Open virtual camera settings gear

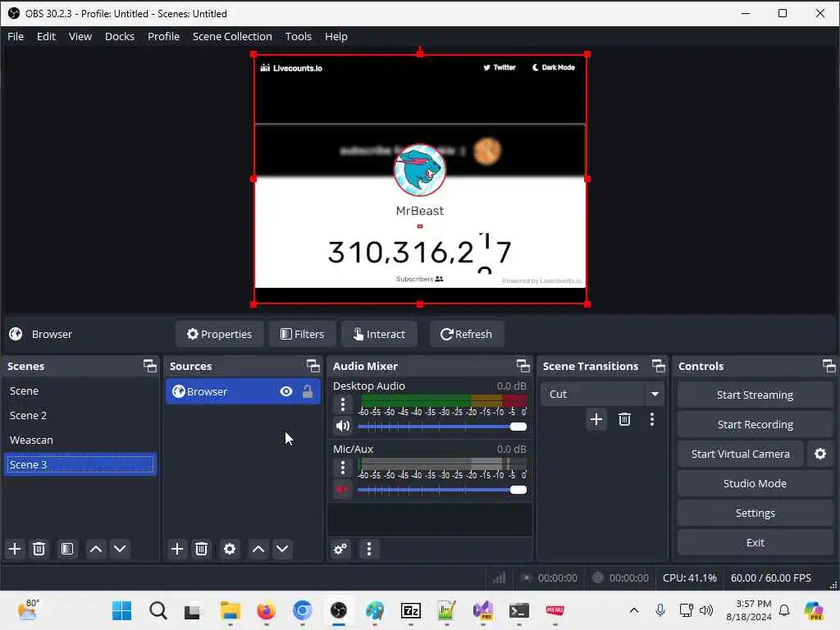[x=820, y=454]
